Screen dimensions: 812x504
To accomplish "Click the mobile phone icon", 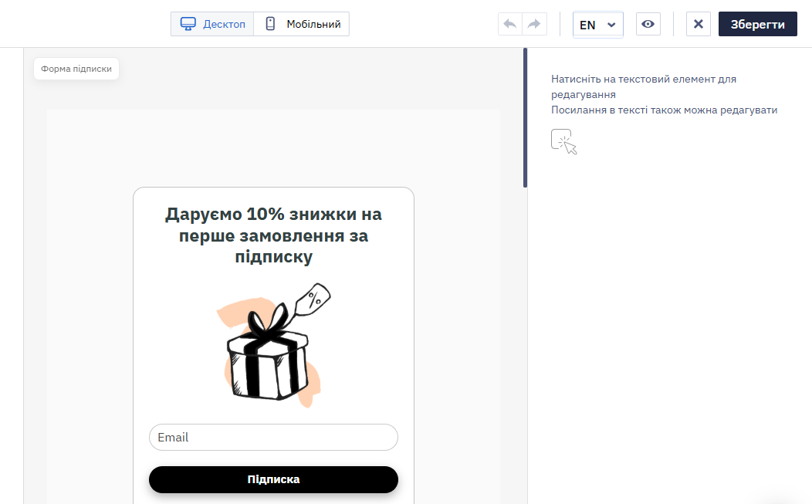I will click(270, 24).
